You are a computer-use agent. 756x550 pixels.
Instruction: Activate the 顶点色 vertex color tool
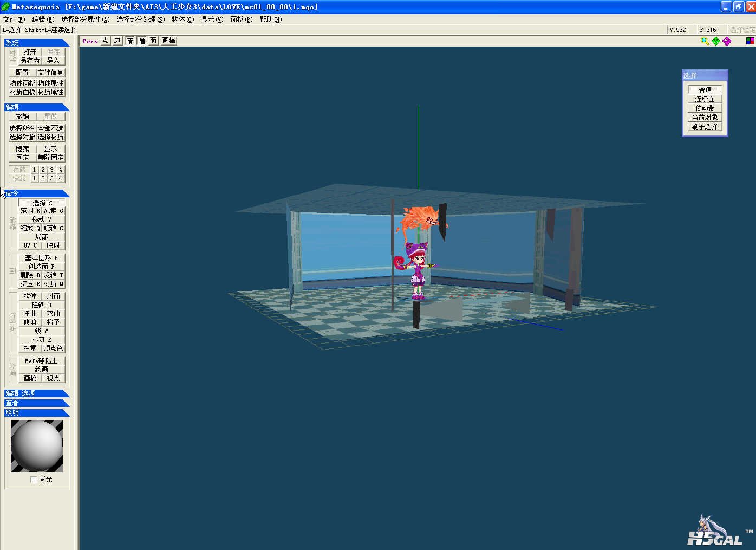pyautogui.click(x=54, y=348)
